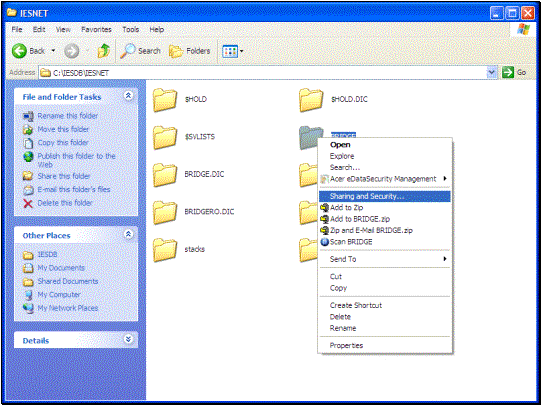This screenshot has width=541, height=405.
Task: Click the Go arrow button
Action: pyautogui.click(x=508, y=72)
